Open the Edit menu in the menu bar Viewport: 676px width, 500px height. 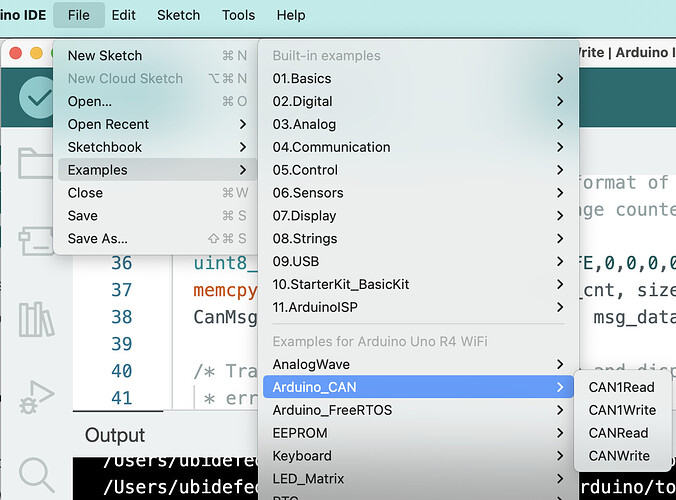[124, 15]
